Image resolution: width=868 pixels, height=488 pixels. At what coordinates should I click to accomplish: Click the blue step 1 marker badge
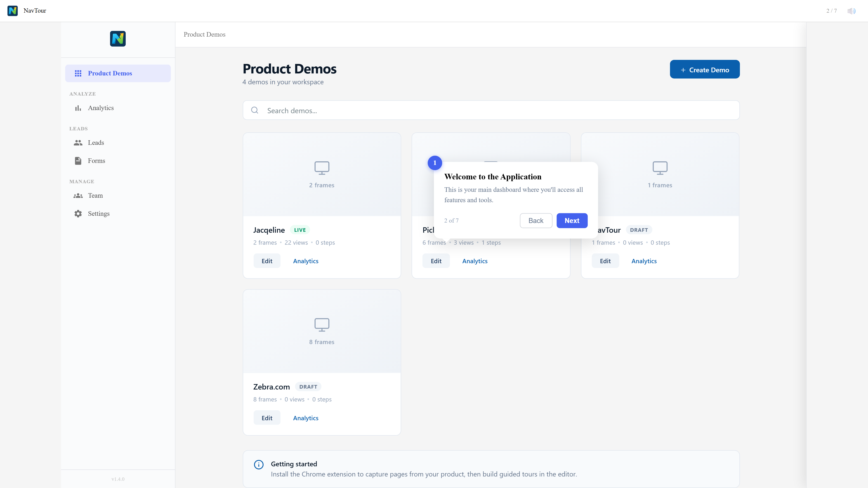(435, 163)
